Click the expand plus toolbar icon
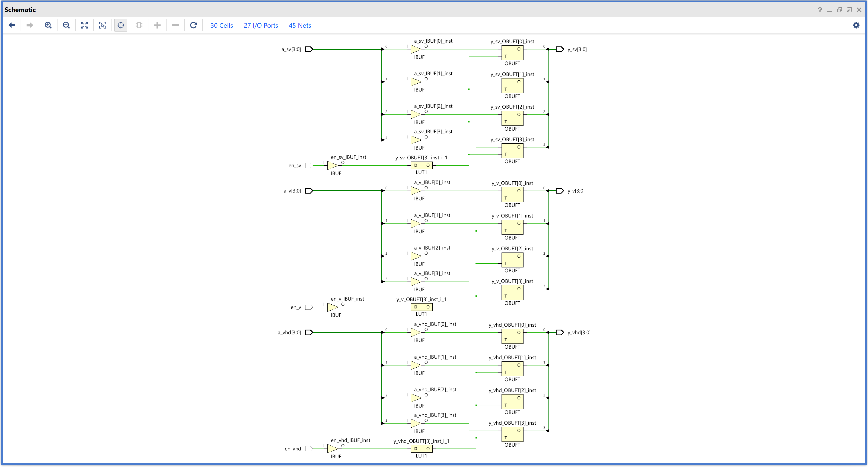The image size is (868, 467). point(157,25)
